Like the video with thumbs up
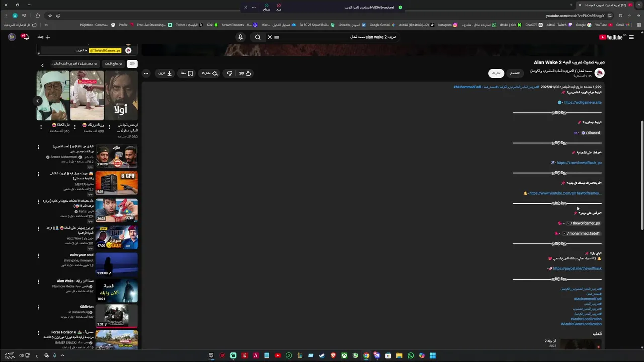Screen dimensions: 644x362 pyautogui.click(x=245, y=73)
